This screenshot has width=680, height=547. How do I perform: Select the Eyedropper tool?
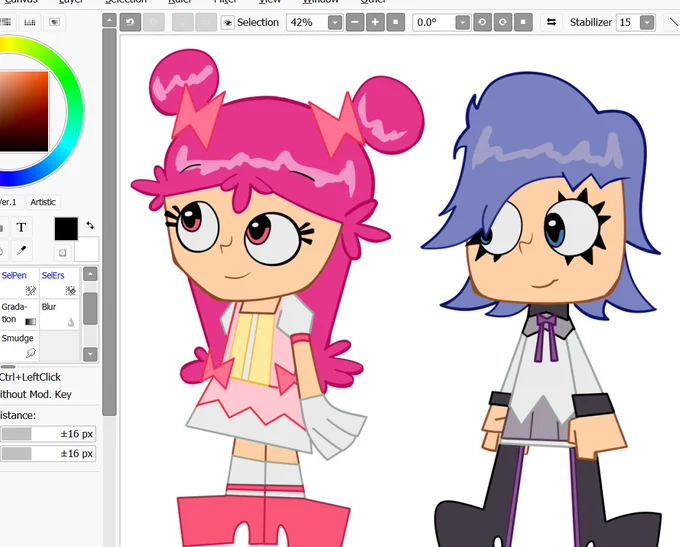[x=21, y=250]
